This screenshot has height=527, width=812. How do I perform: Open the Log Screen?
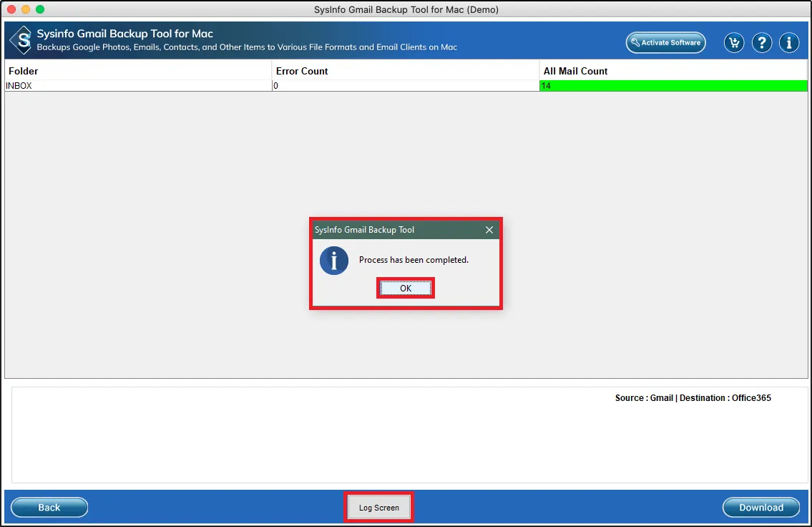point(379,507)
